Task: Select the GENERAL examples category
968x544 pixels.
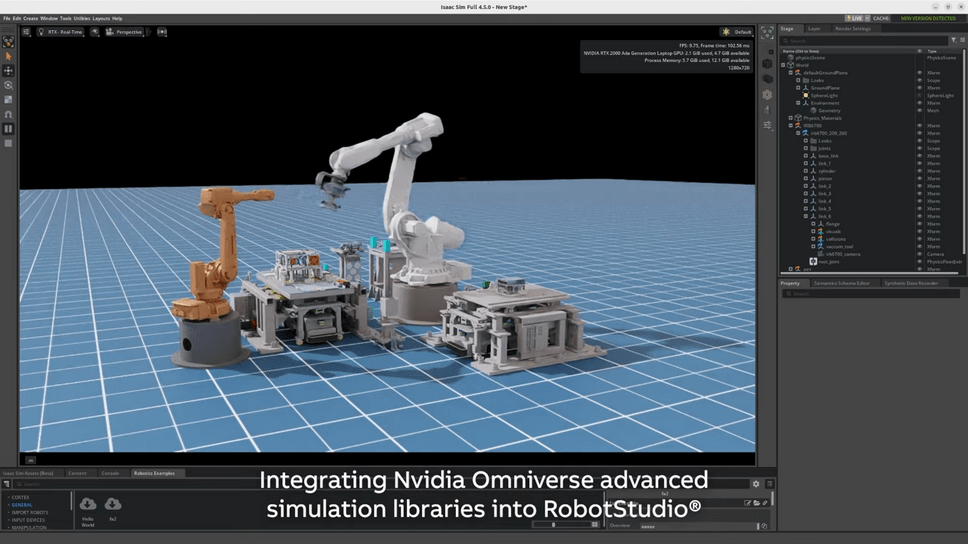Action: (x=22, y=504)
